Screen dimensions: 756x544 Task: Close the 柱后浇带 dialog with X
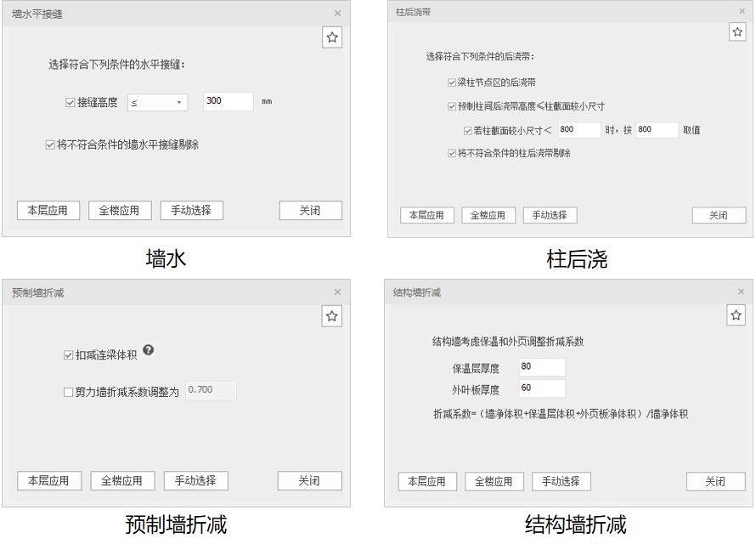[742, 11]
